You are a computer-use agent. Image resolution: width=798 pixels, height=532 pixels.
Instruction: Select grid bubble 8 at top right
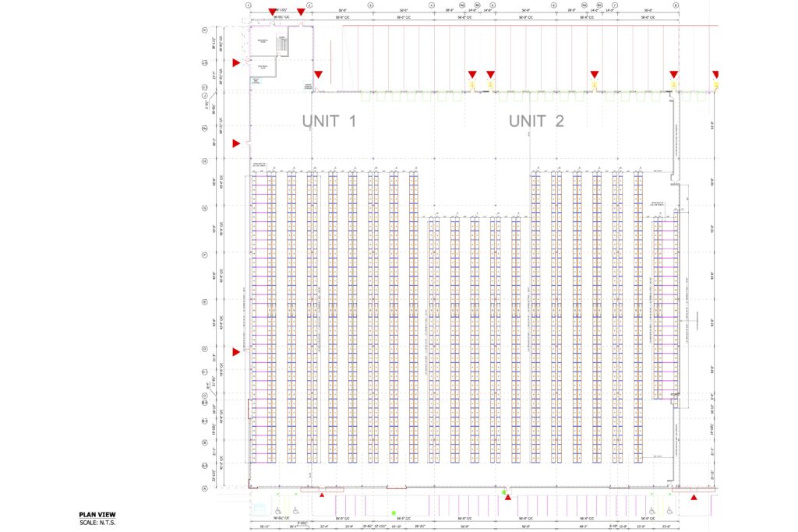(676, 5)
